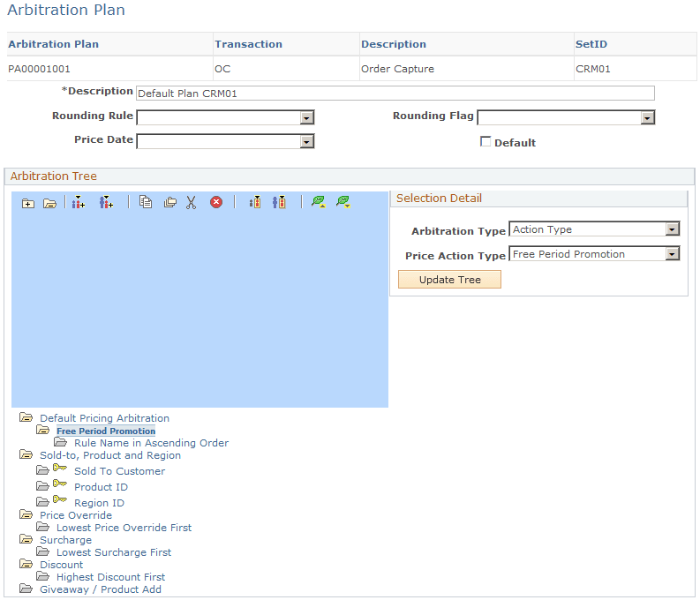Click the Selection Detail panel header

coord(440,198)
